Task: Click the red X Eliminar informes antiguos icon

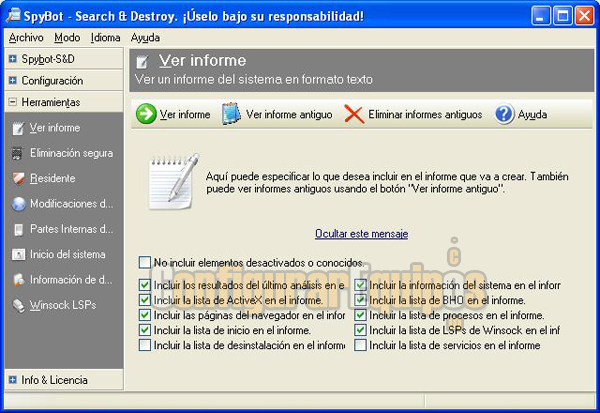Action: (354, 114)
